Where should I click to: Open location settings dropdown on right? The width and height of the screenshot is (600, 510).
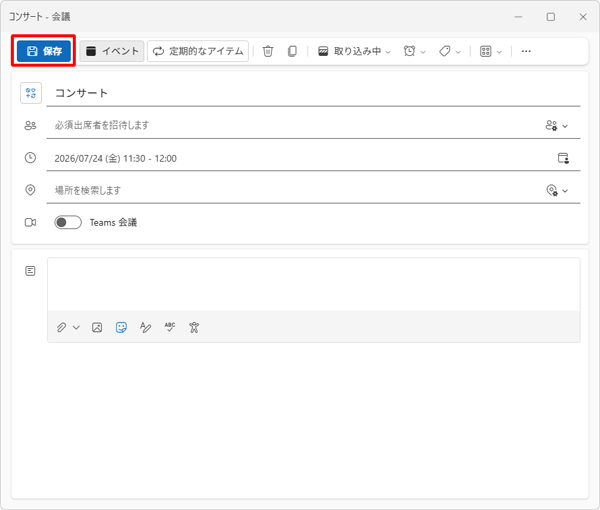tap(557, 190)
